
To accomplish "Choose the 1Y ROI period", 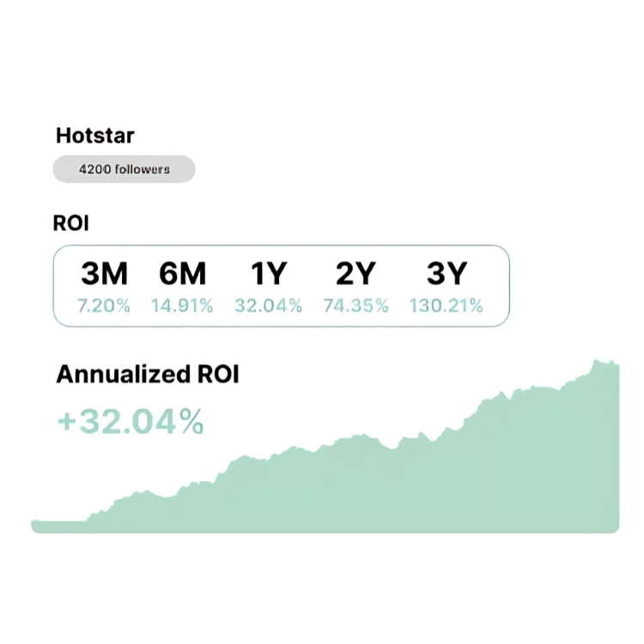I will pos(268,274).
